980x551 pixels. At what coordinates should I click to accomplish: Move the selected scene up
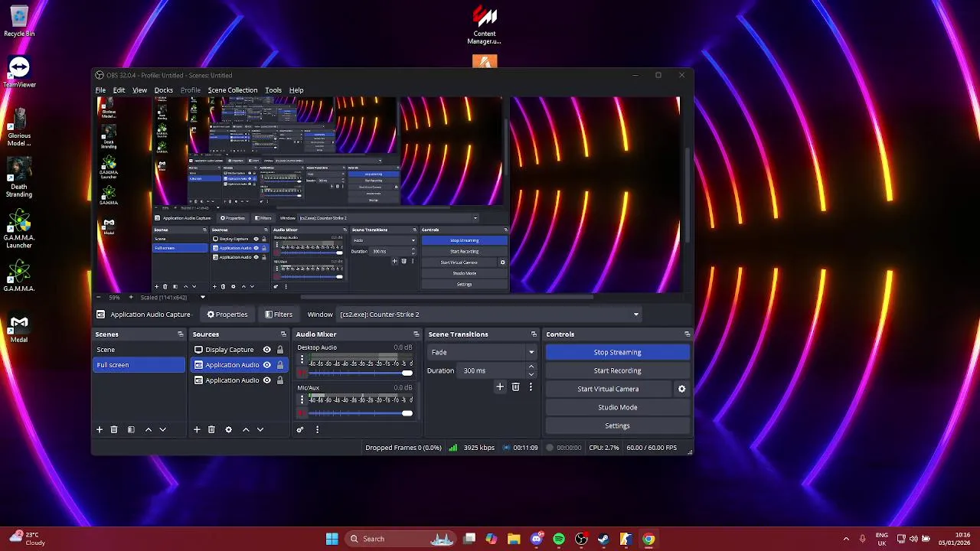149,430
